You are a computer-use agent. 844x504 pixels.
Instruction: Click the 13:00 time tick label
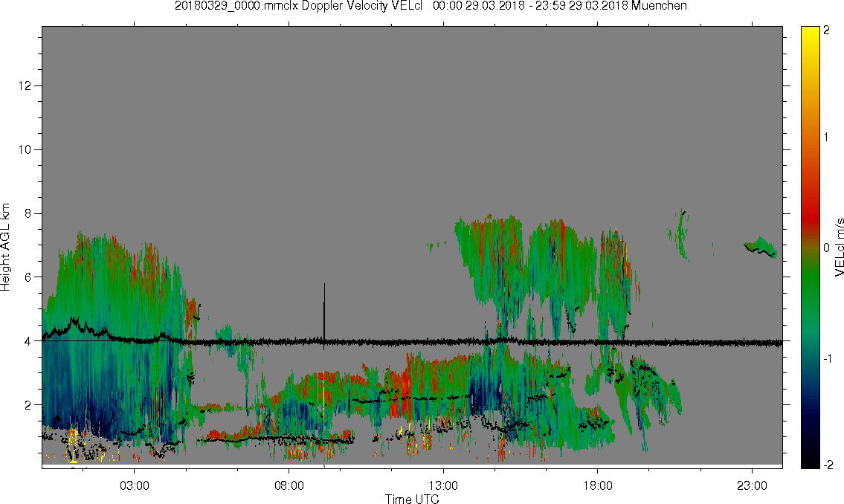[443, 485]
